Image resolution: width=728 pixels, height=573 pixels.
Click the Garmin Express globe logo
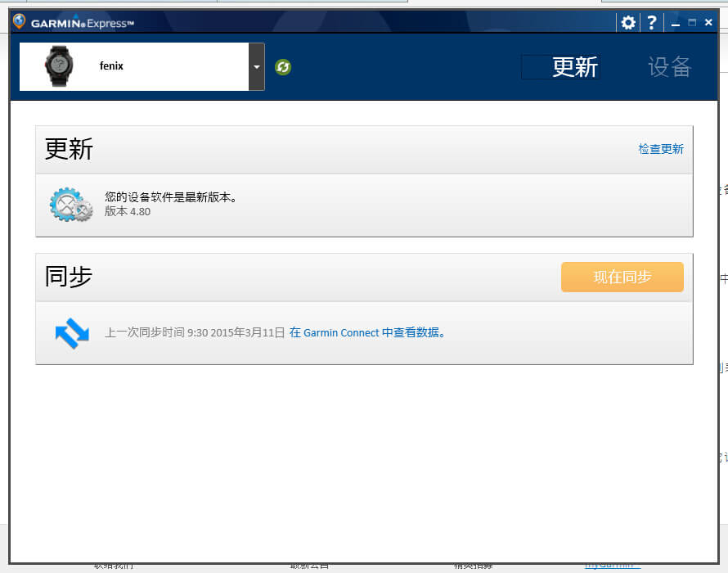(19, 21)
